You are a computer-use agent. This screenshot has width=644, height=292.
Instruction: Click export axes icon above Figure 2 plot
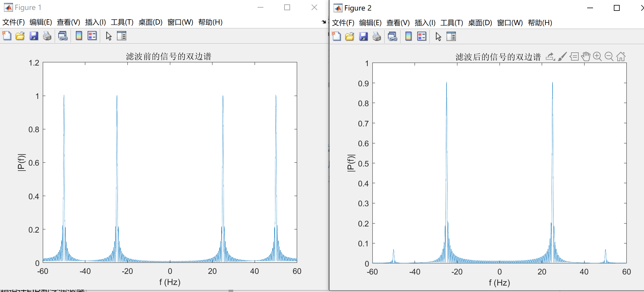551,56
